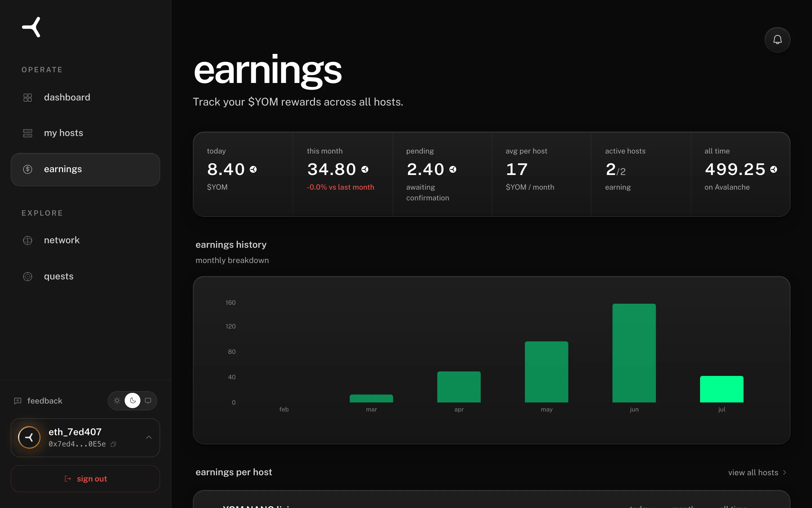
Task: Click the may bar in earnings chart
Action: click(x=546, y=372)
